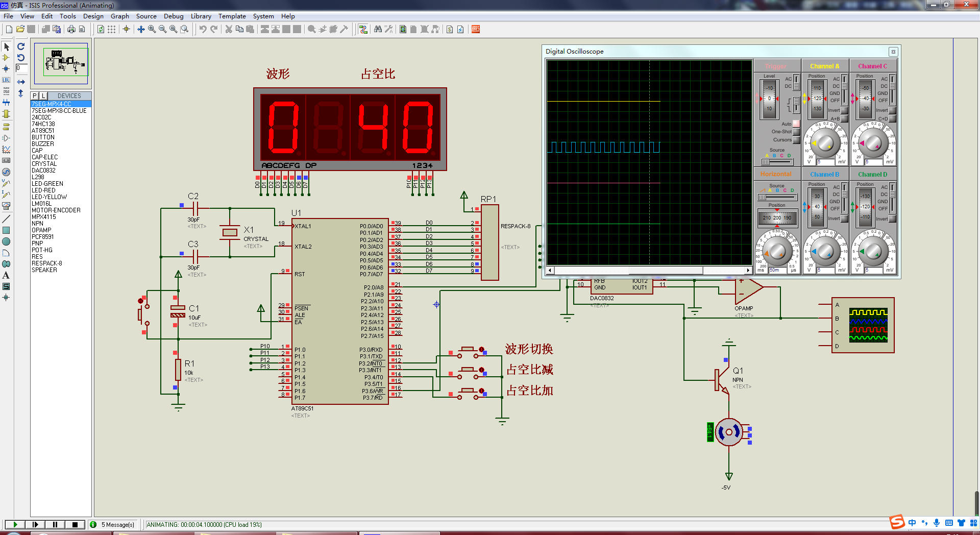The image size is (980, 535).
Task: Enable the One-Shot trigger button
Action: tap(796, 132)
